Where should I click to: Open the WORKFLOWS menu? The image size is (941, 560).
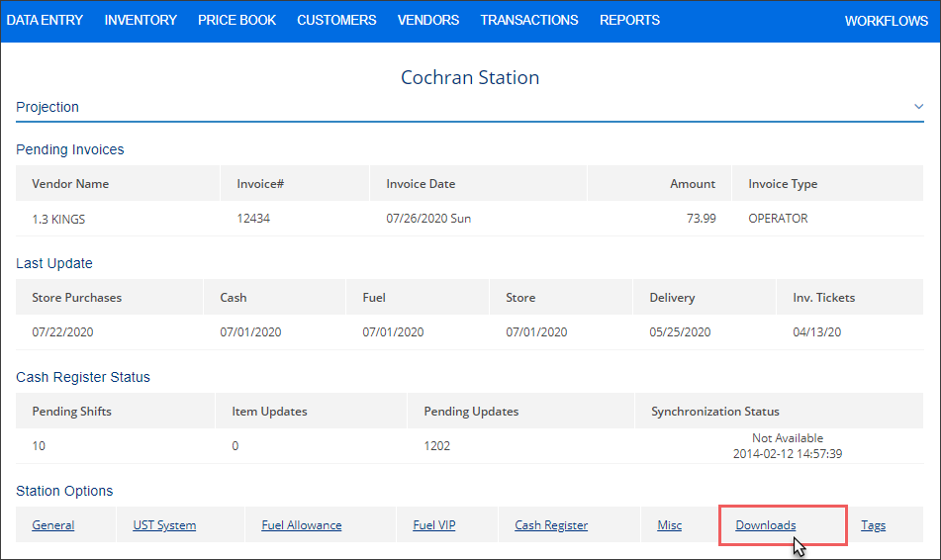[887, 21]
